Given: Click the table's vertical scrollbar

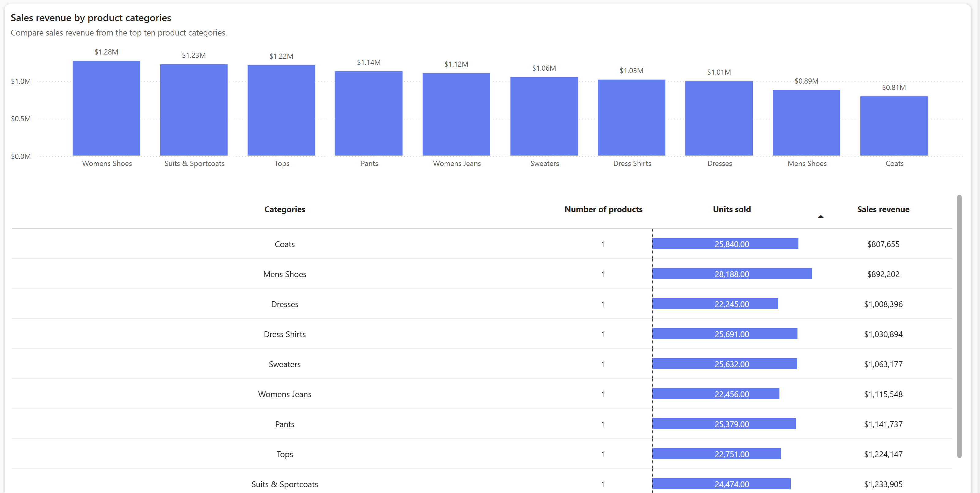Looking at the screenshot, I should pyautogui.click(x=959, y=326).
